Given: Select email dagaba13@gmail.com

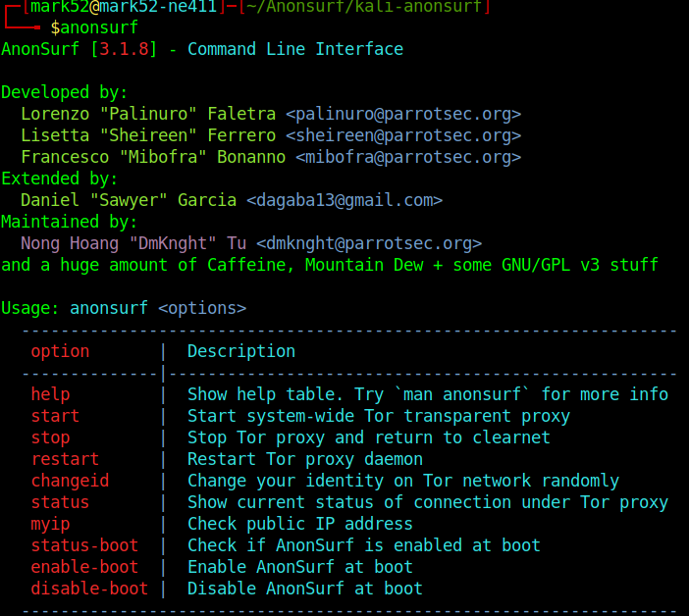Looking at the screenshot, I should pyautogui.click(x=344, y=200).
